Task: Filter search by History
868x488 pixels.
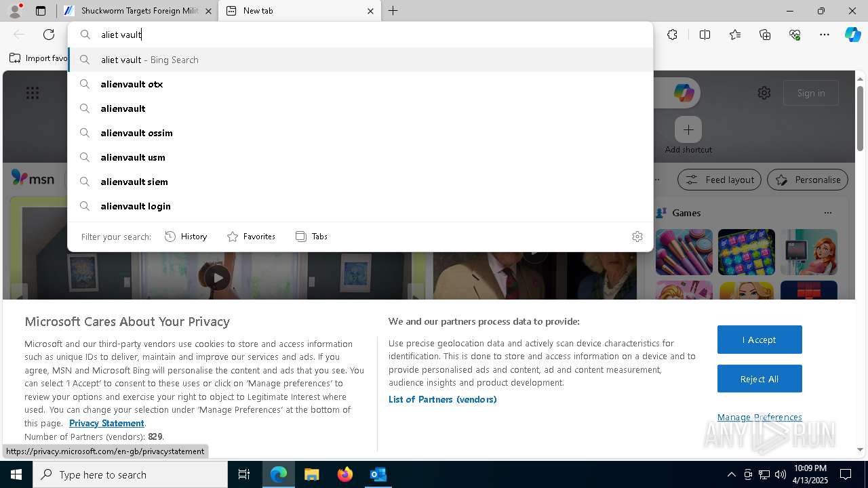Action: pos(186,237)
